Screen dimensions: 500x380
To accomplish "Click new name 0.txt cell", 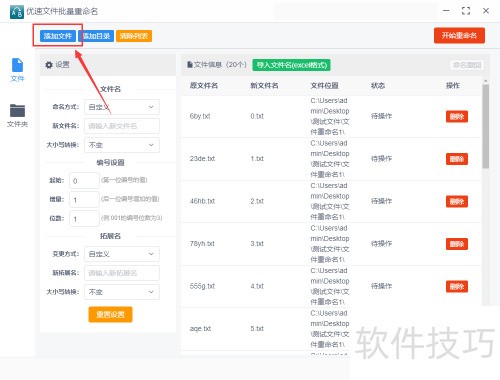I will tap(257, 116).
